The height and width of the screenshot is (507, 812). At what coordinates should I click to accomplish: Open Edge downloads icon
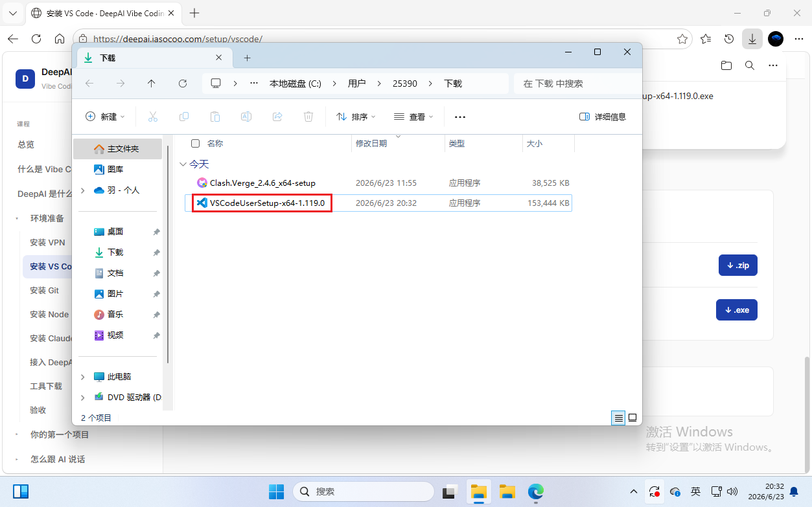[752, 39]
